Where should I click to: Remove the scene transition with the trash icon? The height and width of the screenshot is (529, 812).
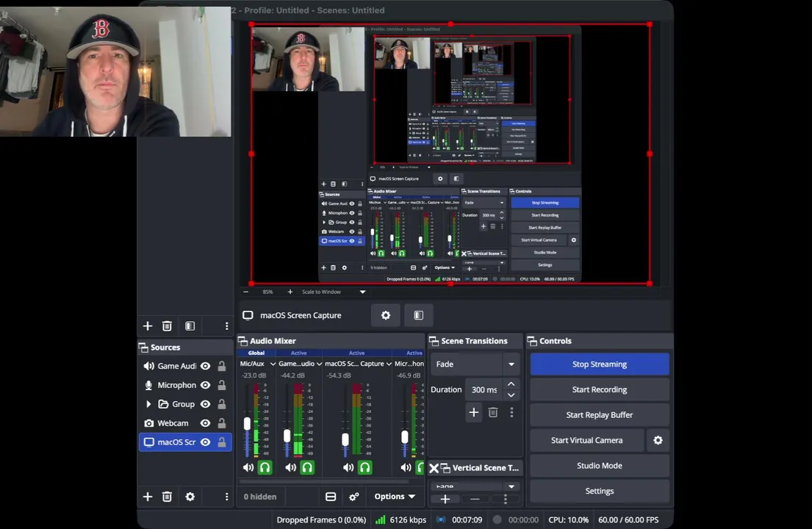coord(493,412)
